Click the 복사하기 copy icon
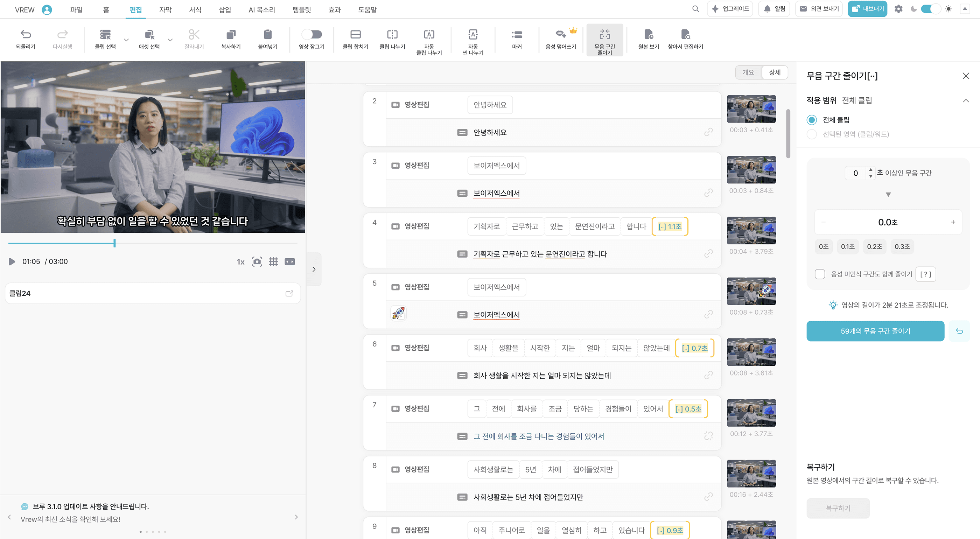980x539 pixels. pyautogui.click(x=231, y=35)
